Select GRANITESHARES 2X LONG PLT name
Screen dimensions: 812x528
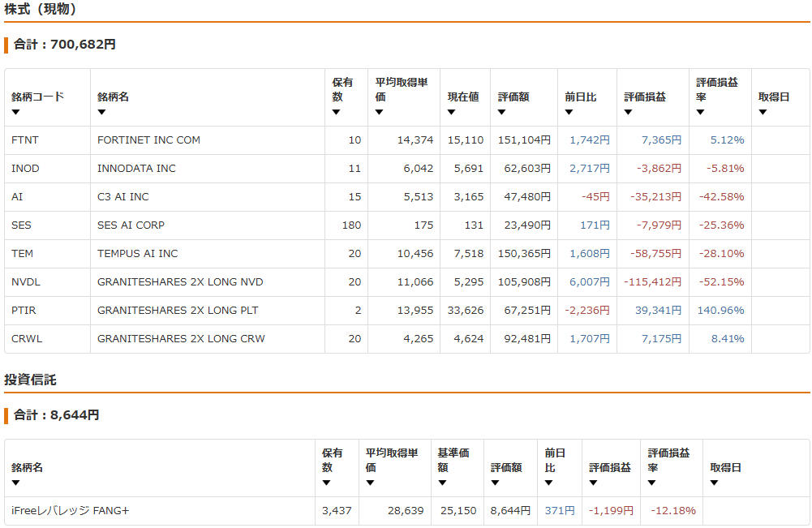pyautogui.click(x=178, y=311)
